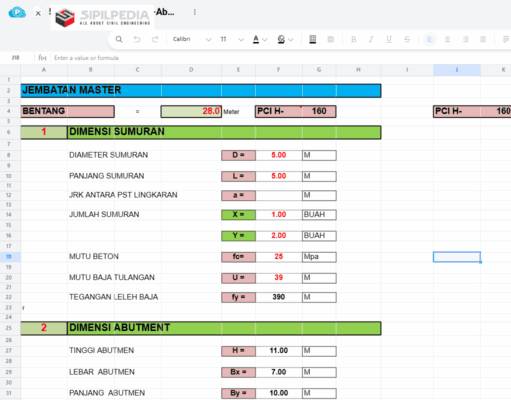Justify text alignment

tap(483, 39)
